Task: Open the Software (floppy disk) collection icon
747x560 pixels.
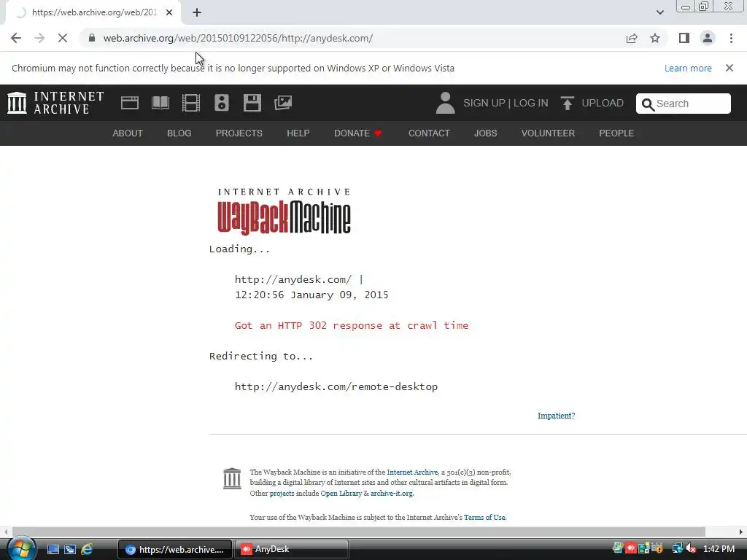Action: [x=252, y=103]
